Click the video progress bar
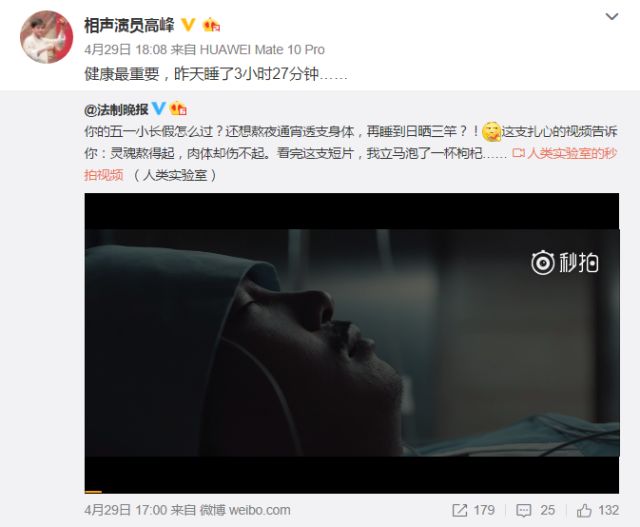The height and width of the screenshot is (527, 640). [352, 491]
